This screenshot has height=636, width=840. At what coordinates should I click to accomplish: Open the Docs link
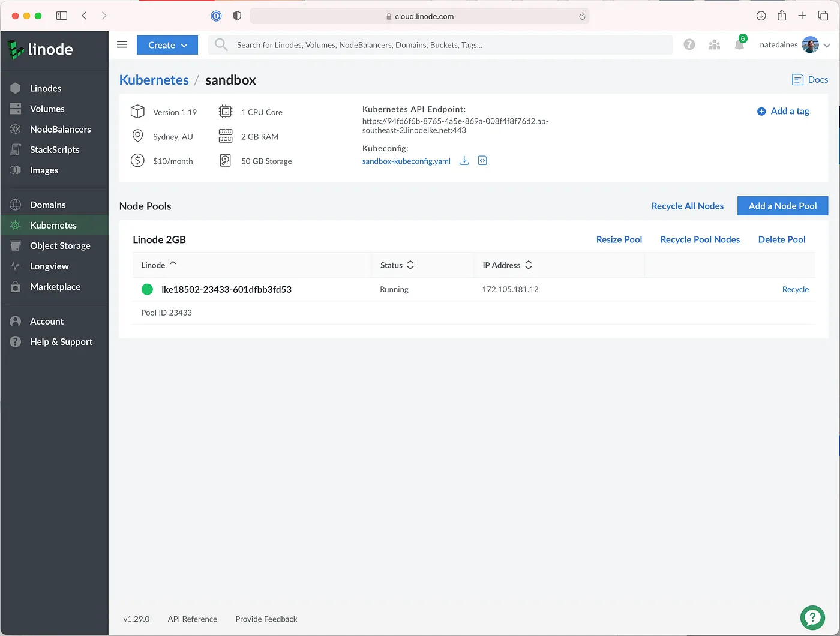coord(810,79)
